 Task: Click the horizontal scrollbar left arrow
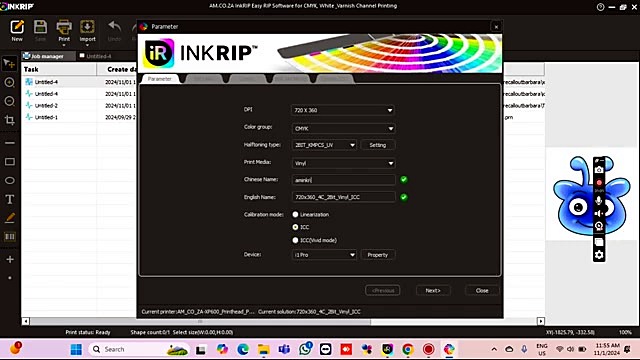coord(25,321)
